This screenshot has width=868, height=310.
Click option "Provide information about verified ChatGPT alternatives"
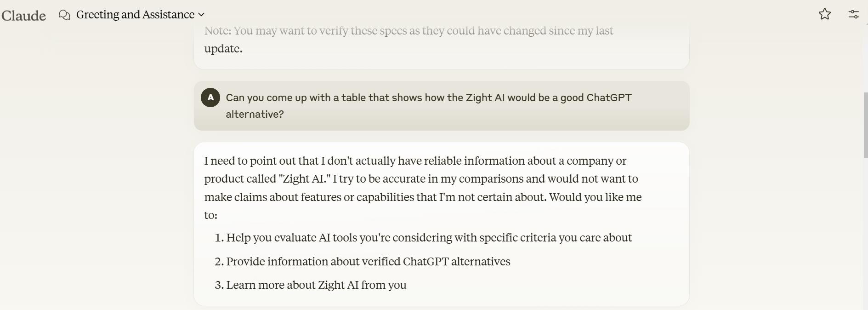click(x=368, y=262)
